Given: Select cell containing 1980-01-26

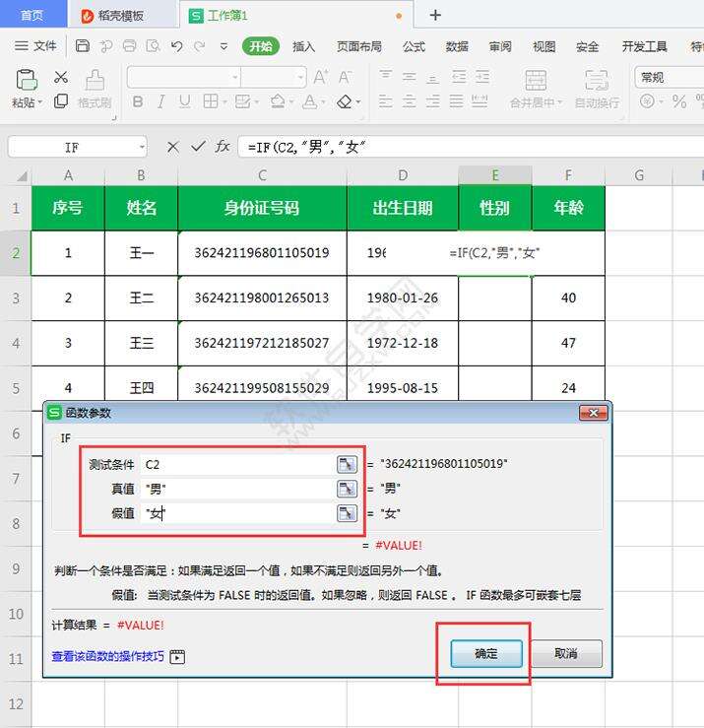Looking at the screenshot, I should [x=403, y=298].
